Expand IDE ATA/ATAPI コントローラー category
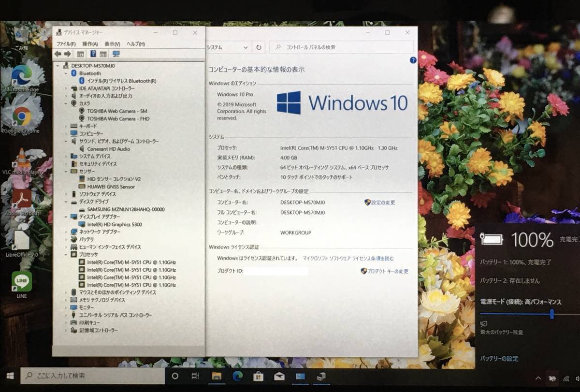580x392 pixels. click(x=66, y=88)
